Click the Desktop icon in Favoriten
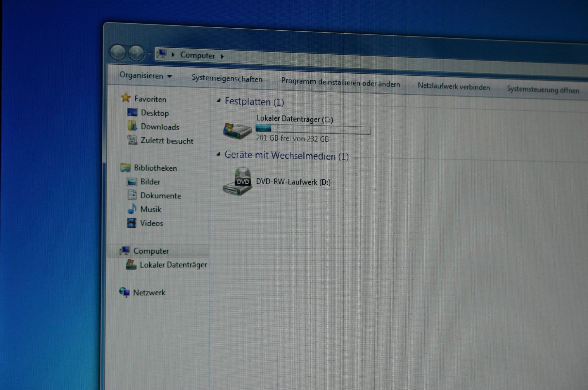 pyautogui.click(x=132, y=112)
